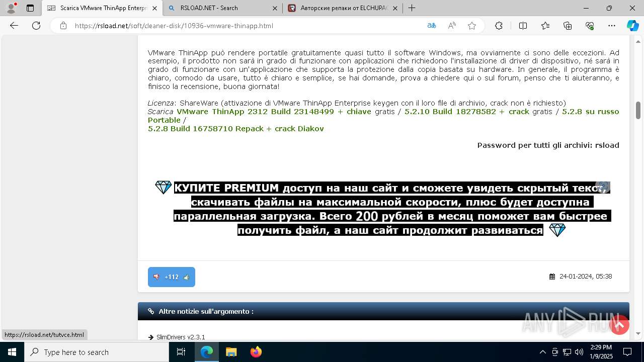Click the thumbs up rating icon

186,277
